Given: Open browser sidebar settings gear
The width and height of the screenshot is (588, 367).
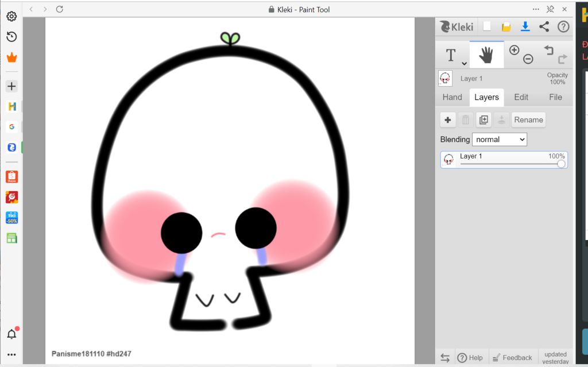Looking at the screenshot, I should (x=11, y=16).
